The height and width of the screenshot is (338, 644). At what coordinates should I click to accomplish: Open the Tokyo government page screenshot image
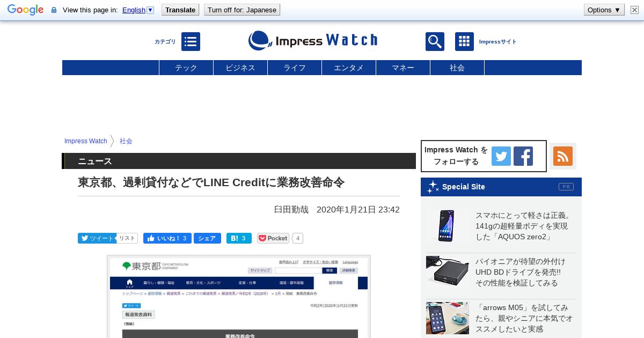[x=239, y=297]
